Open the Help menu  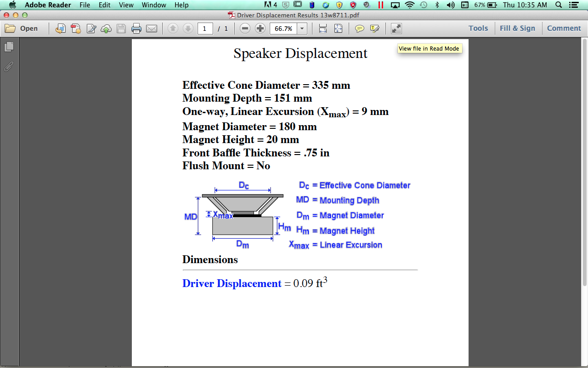[x=181, y=5]
